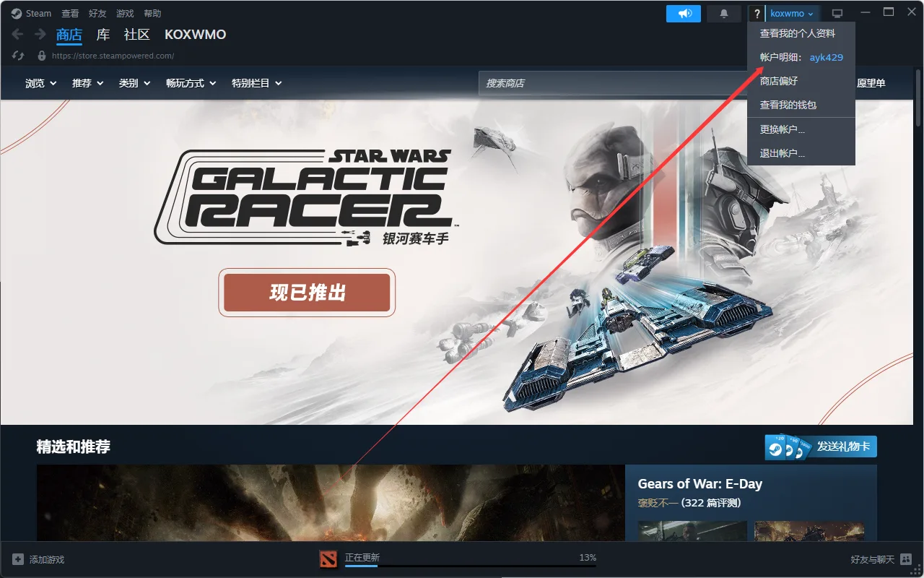Open the 类别 categories dropdown
The image size is (924, 578).
135,83
